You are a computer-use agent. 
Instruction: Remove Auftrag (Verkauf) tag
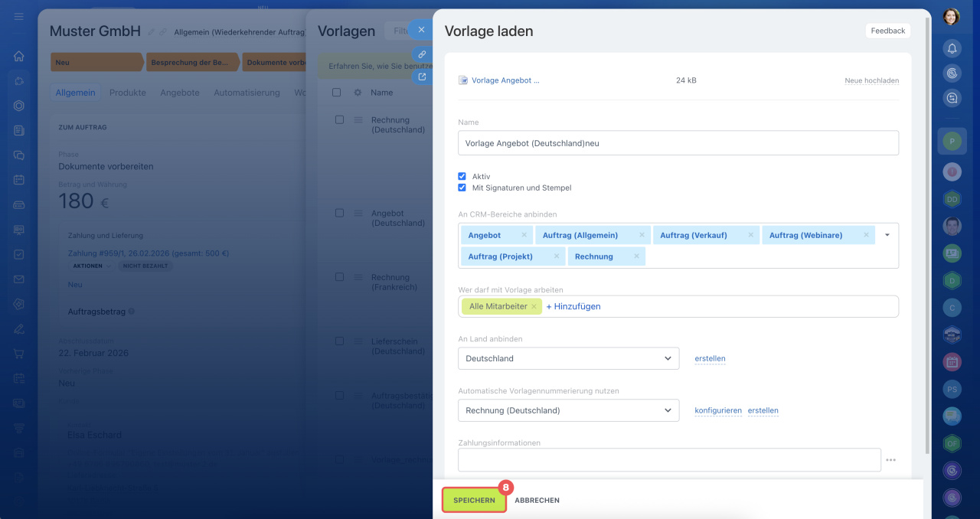point(750,235)
